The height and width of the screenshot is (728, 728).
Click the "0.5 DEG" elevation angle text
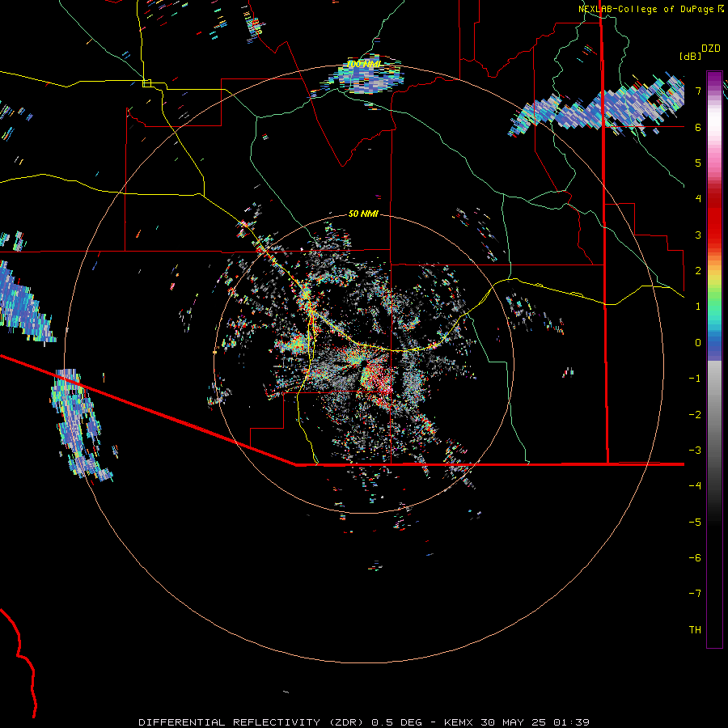click(397, 722)
